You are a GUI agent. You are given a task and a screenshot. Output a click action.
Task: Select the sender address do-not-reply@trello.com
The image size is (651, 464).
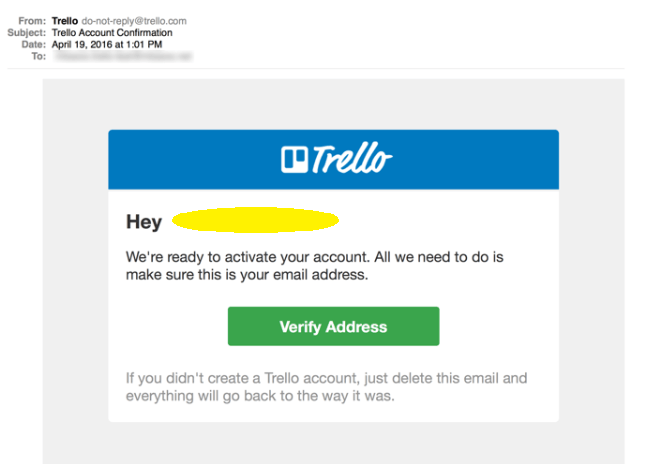(x=134, y=21)
